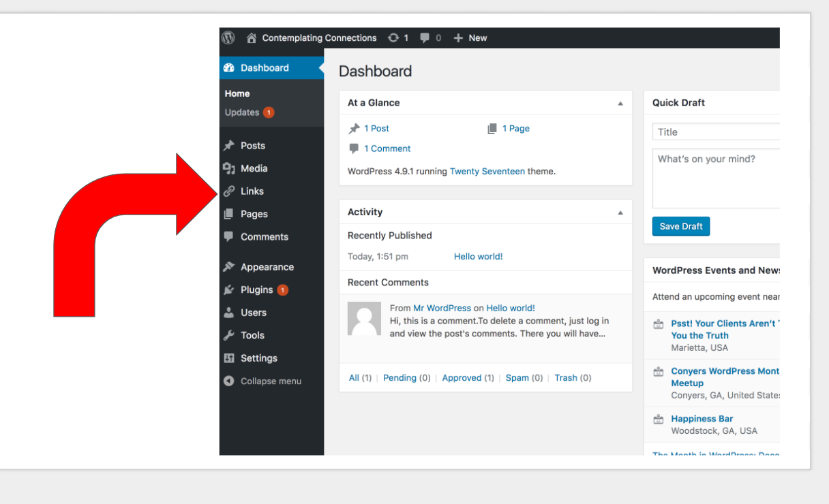Open the Users menu label

[254, 313]
